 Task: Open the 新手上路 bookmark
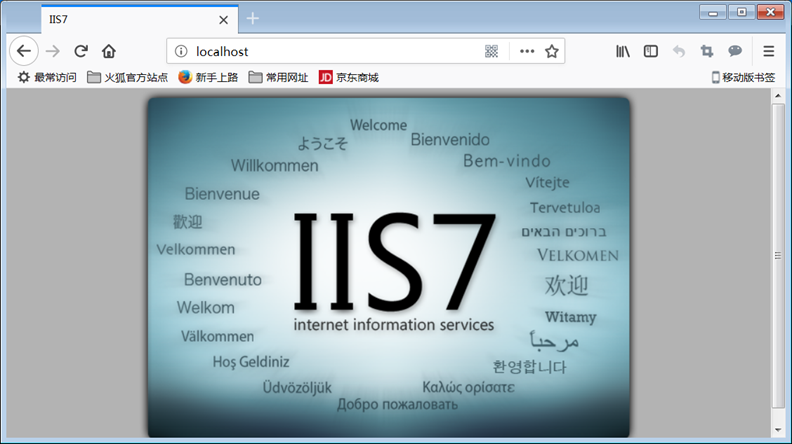tap(208, 77)
